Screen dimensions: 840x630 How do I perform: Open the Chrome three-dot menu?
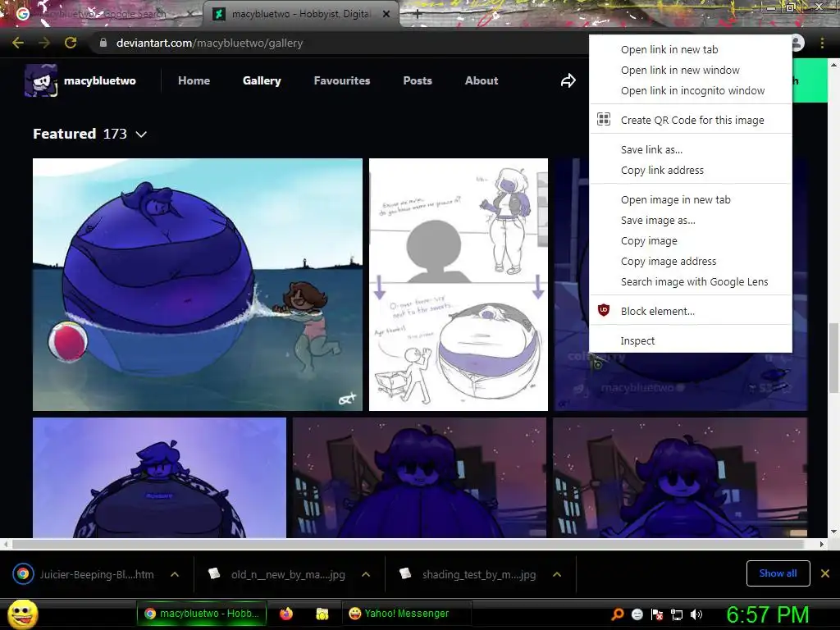[x=822, y=43]
